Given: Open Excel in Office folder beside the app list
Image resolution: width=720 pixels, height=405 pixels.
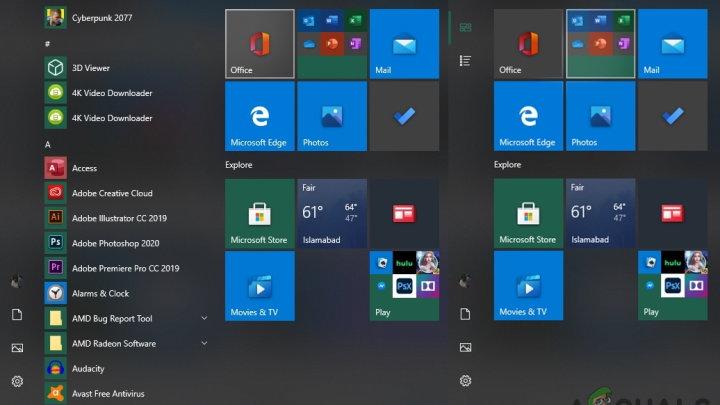Looking at the screenshot, I should click(x=355, y=20).
